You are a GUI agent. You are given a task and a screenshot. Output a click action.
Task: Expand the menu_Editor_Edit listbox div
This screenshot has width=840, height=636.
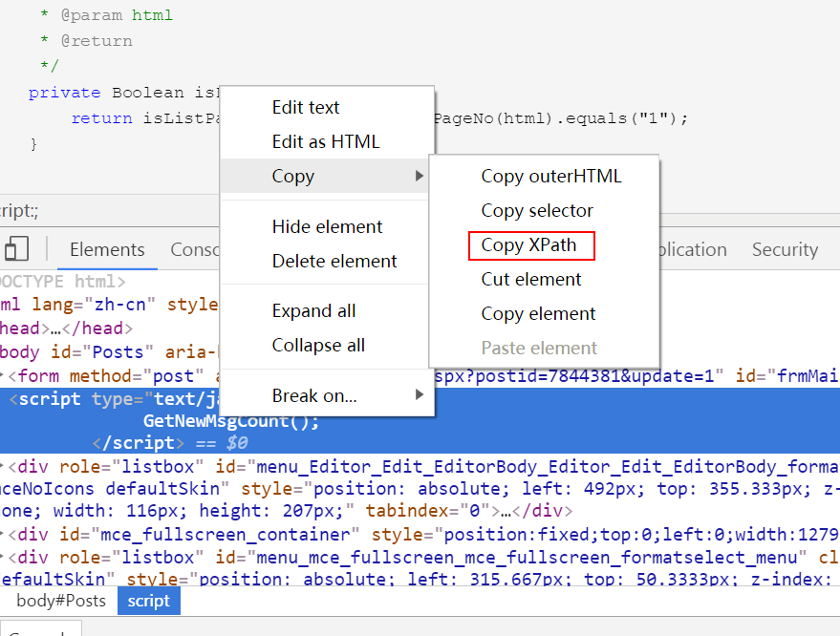(3, 466)
